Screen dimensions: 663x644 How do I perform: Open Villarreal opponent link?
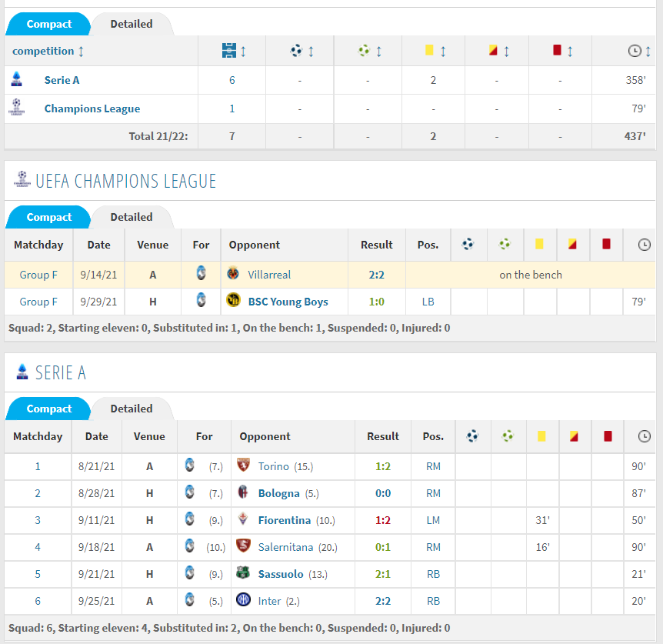269,275
